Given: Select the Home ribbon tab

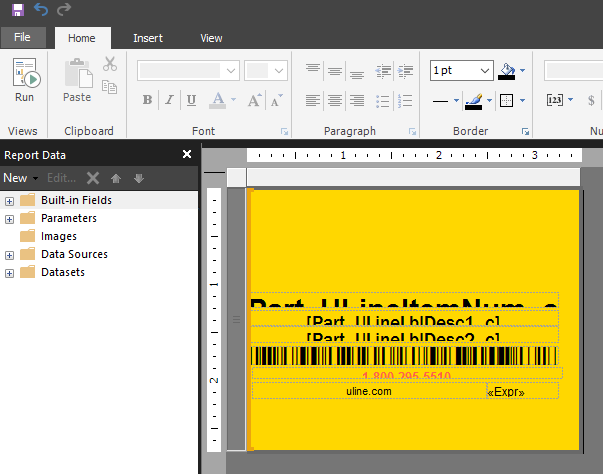Looking at the screenshot, I should coord(82,38).
